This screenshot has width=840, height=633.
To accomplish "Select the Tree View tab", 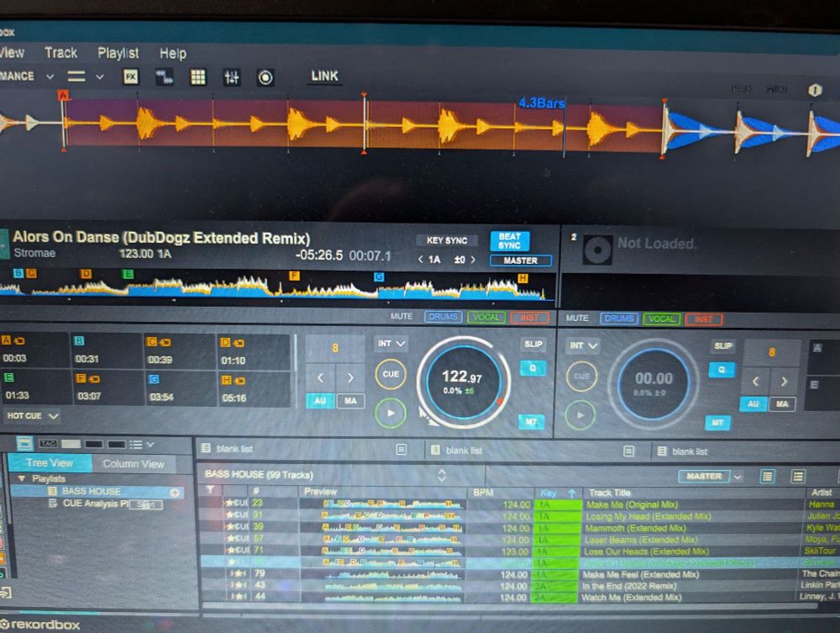I will [x=50, y=462].
